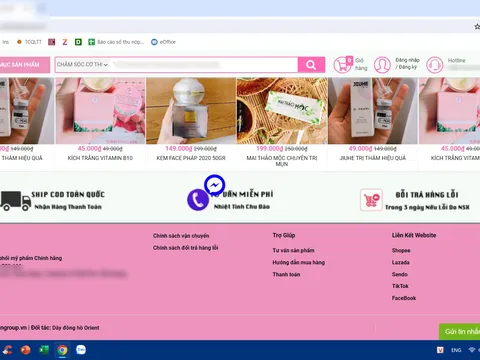Screen dimensions: 480x360
Task: Open the Thanh toán footer link
Action: (x=286, y=274)
